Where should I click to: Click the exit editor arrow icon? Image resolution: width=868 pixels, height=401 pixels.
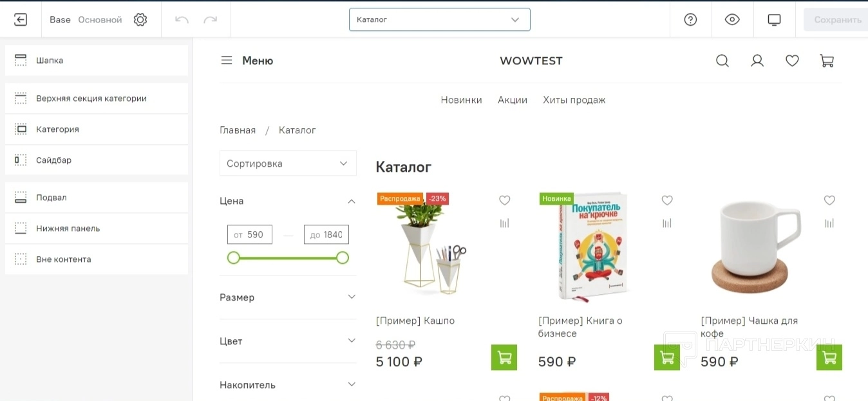tap(21, 19)
